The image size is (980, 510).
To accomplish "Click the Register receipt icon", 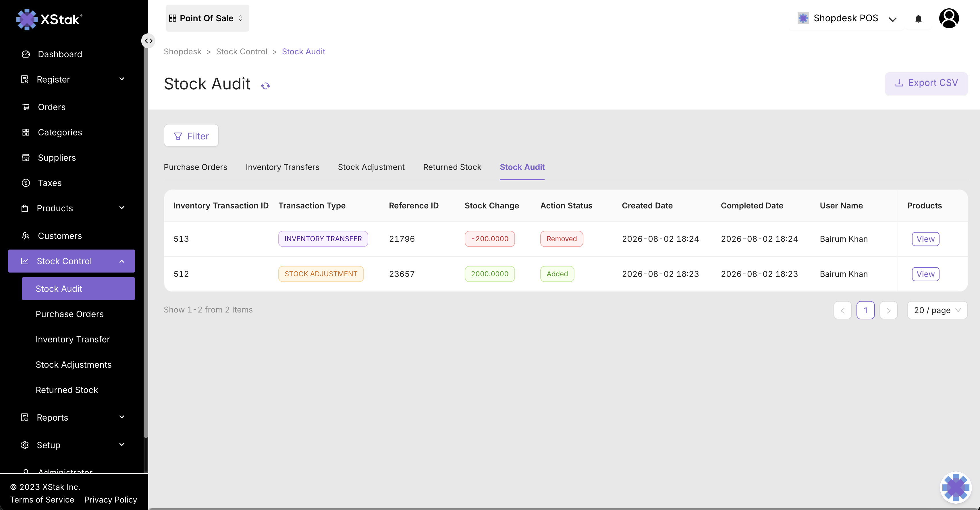I will pos(25,79).
